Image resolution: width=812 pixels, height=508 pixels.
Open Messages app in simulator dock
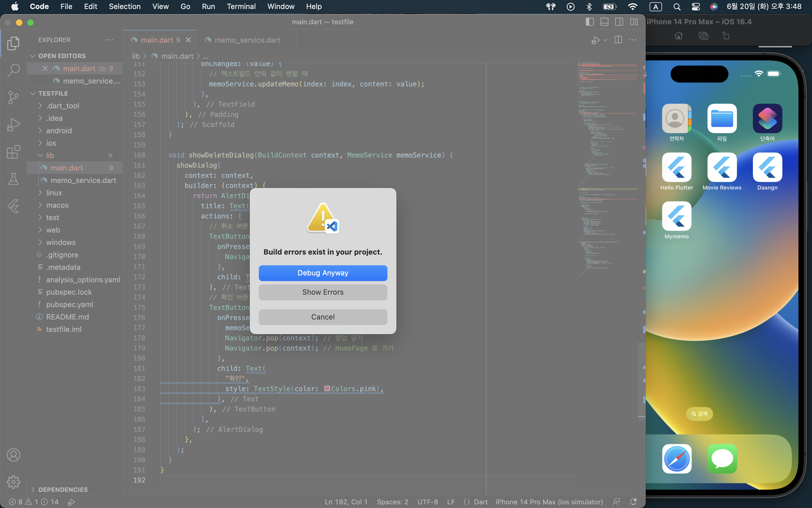coord(722,459)
